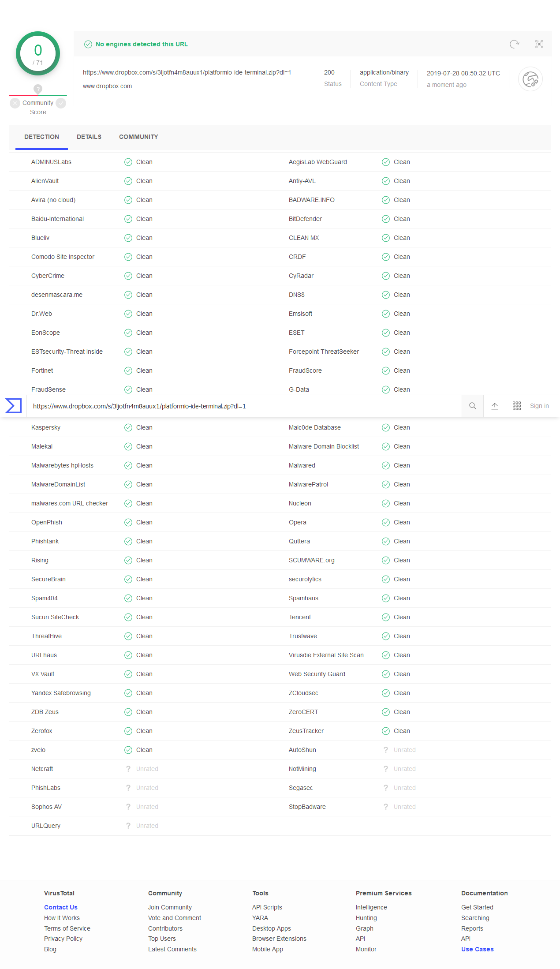Viewport: 560px width, 969px height.
Task: Select the Sophos AV row name
Action: [x=46, y=807]
